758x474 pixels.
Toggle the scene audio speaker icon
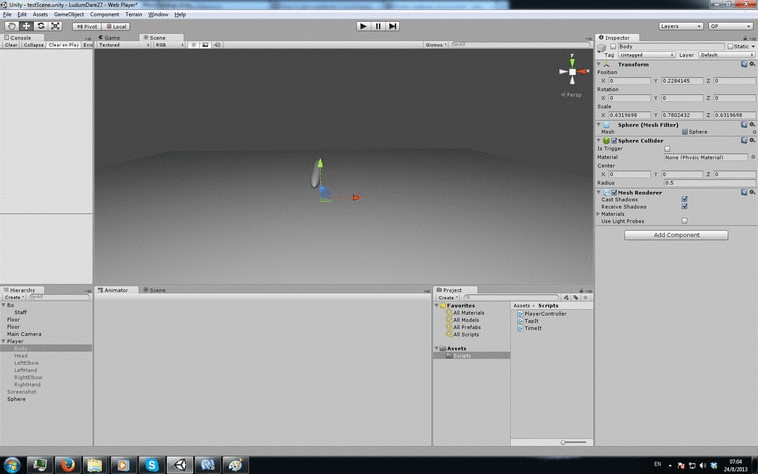click(217, 44)
